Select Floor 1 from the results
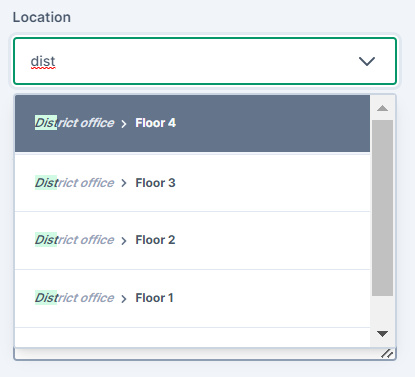 tap(192, 298)
